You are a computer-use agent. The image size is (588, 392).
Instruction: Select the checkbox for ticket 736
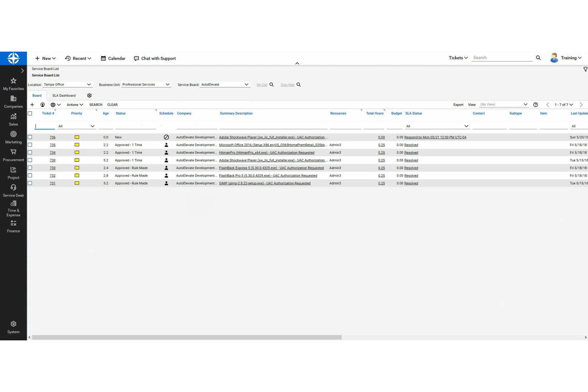pos(30,137)
